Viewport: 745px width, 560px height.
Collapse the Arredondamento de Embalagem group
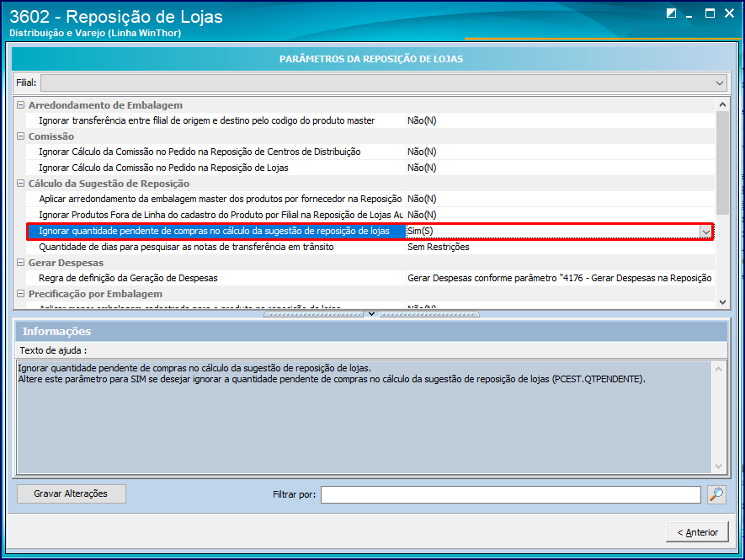20,105
